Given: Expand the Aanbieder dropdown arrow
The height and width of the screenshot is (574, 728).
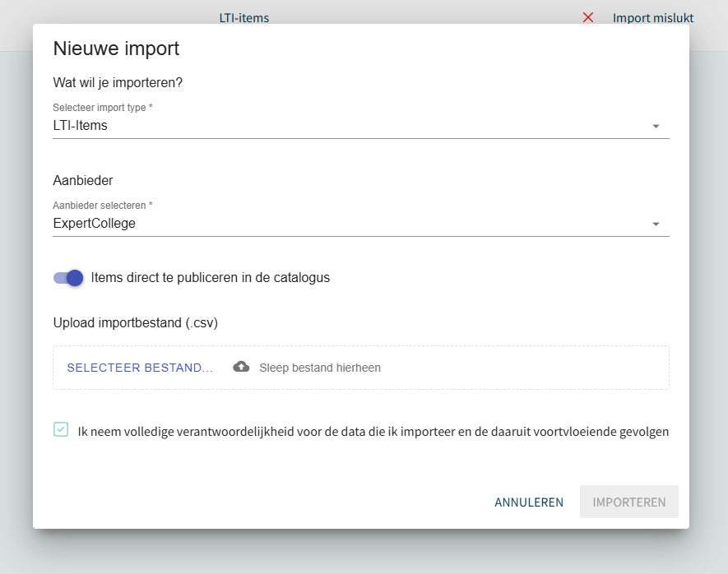Looking at the screenshot, I should pyautogui.click(x=656, y=225).
